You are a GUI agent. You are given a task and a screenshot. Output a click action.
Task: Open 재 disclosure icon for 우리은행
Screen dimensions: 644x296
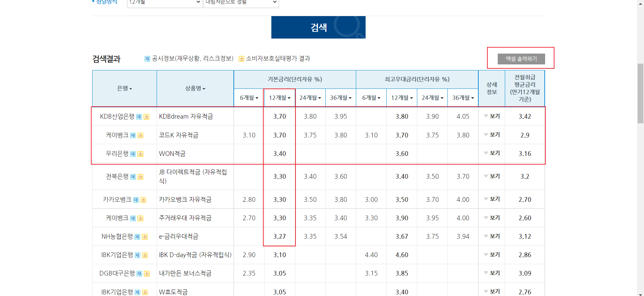point(133,154)
